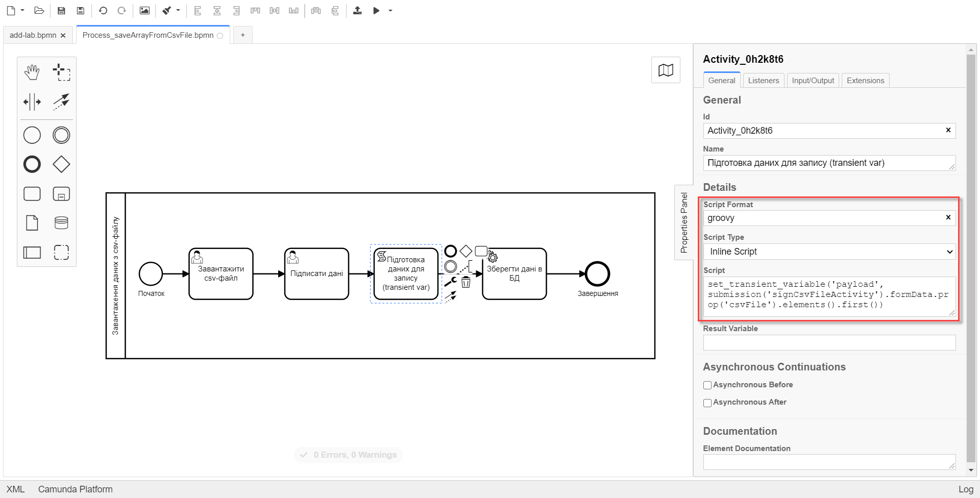Toggle the minimap view

(666, 70)
